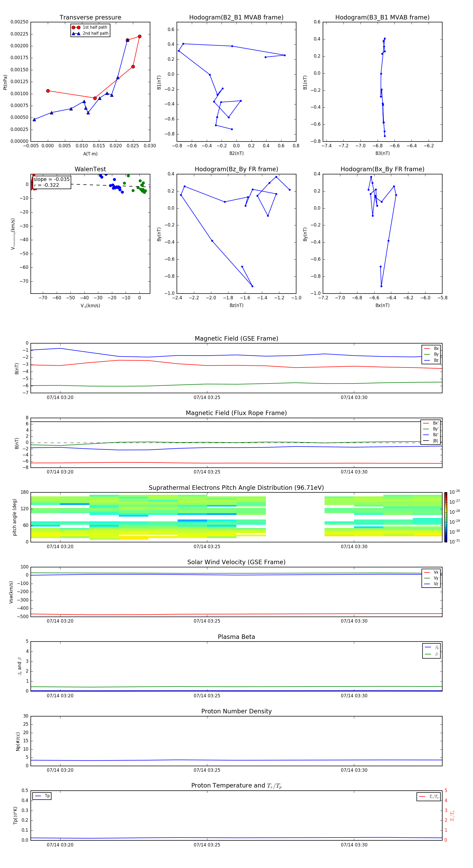Viewport: 473px width, 868px height.
Task: Click '07/14 03:20' under proton temperature plot
Action: tap(60, 845)
